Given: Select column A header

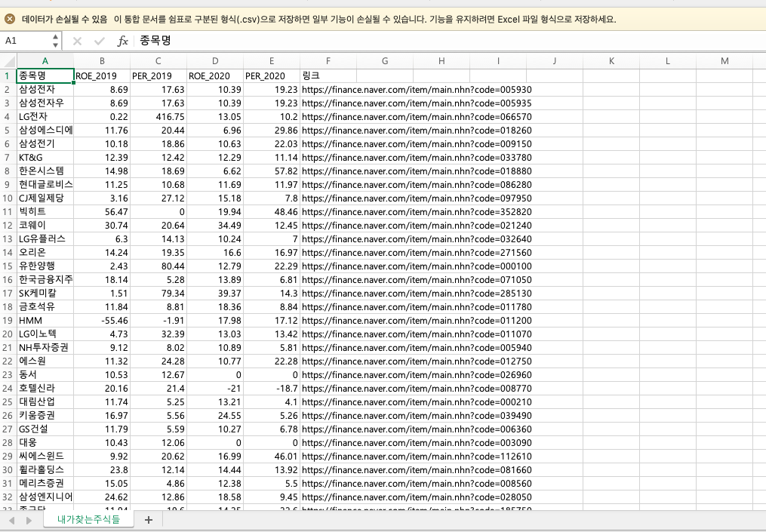Looking at the screenshot, I should pyautogui.click(x=45, y=61).
